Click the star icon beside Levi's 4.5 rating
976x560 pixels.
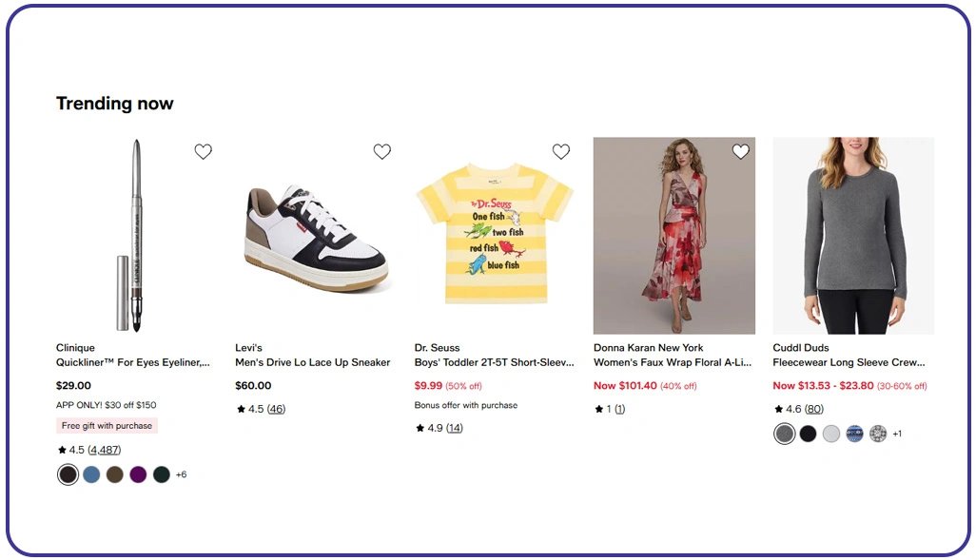click(x=240, y=409)
